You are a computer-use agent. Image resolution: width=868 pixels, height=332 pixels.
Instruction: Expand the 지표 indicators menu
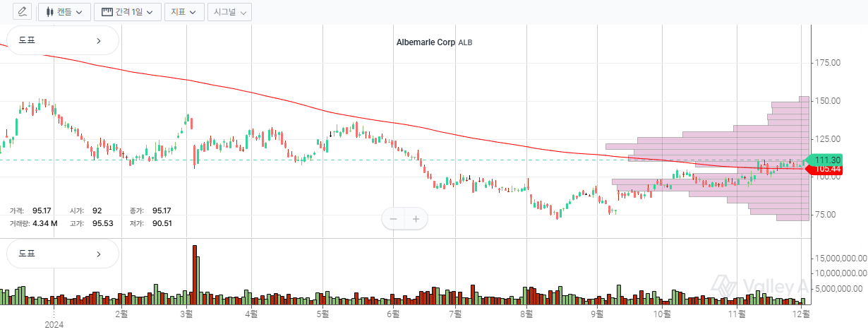(183, 12)
